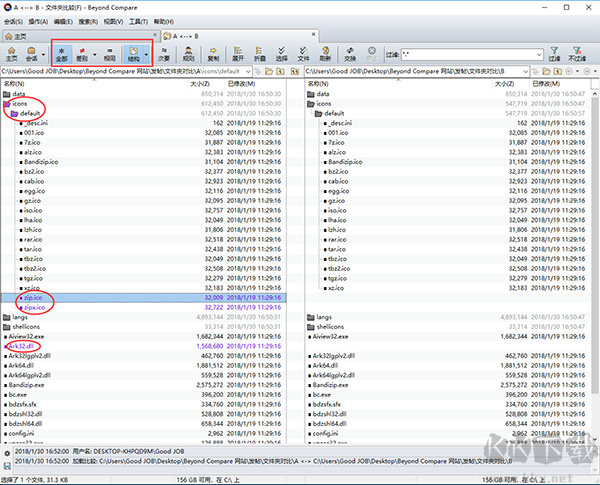Click the 过滤 filter text input field
600x485 pixels.
[469, 54]
